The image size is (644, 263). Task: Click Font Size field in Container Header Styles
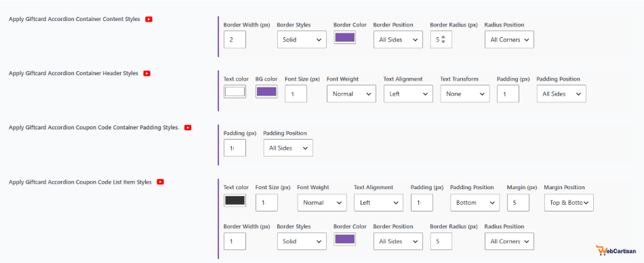(x=296, y=94)
